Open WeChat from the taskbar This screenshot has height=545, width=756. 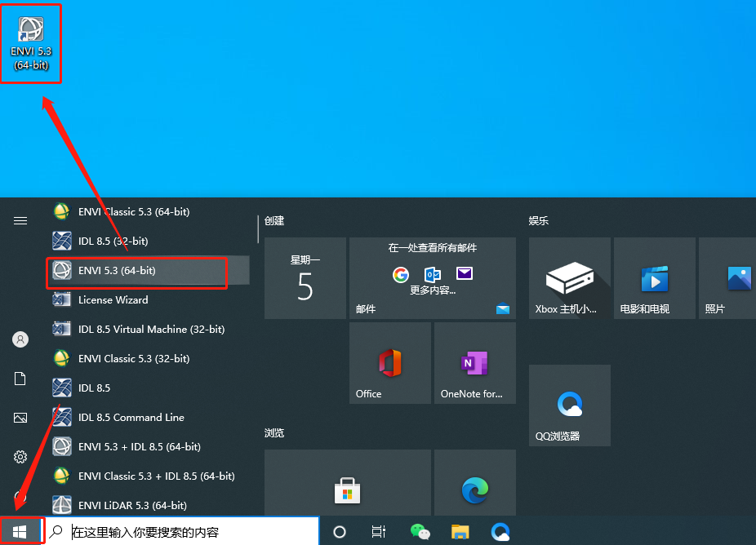point(420,531)
